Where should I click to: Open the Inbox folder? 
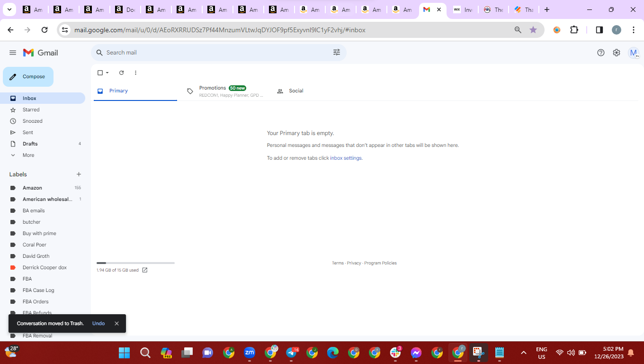coord(43,98)
